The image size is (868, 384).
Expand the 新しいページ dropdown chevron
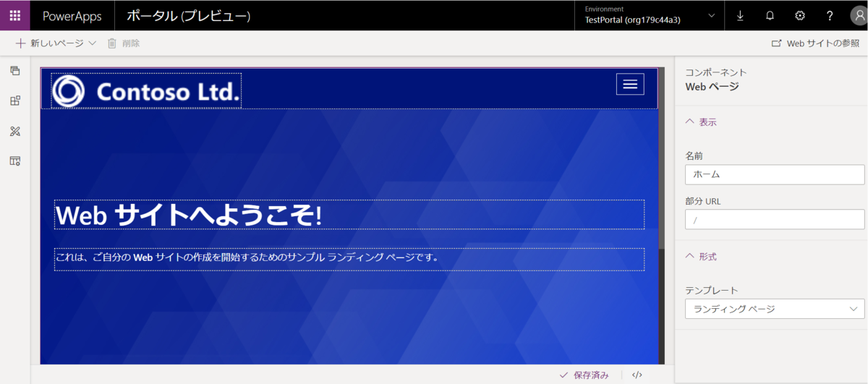(x=93, y=43)
